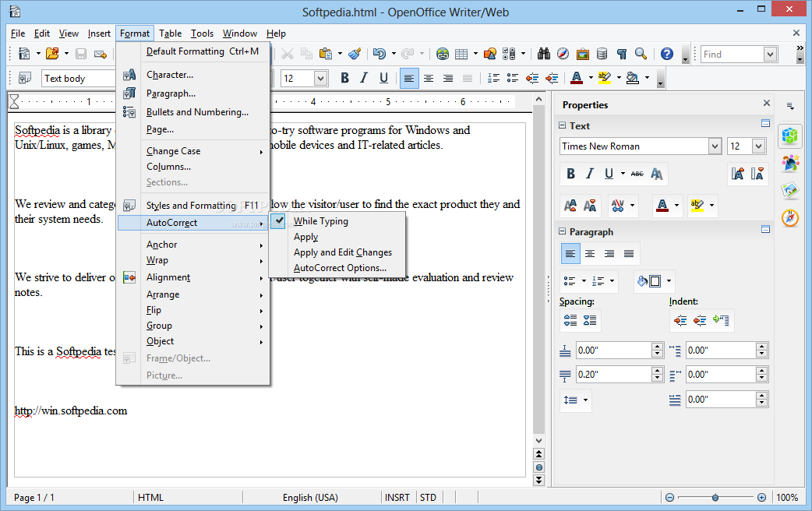This screenshot has width=812, height=511.
Task: Open the Styles and Formatting sidebar deck icon
Action: 790,164
